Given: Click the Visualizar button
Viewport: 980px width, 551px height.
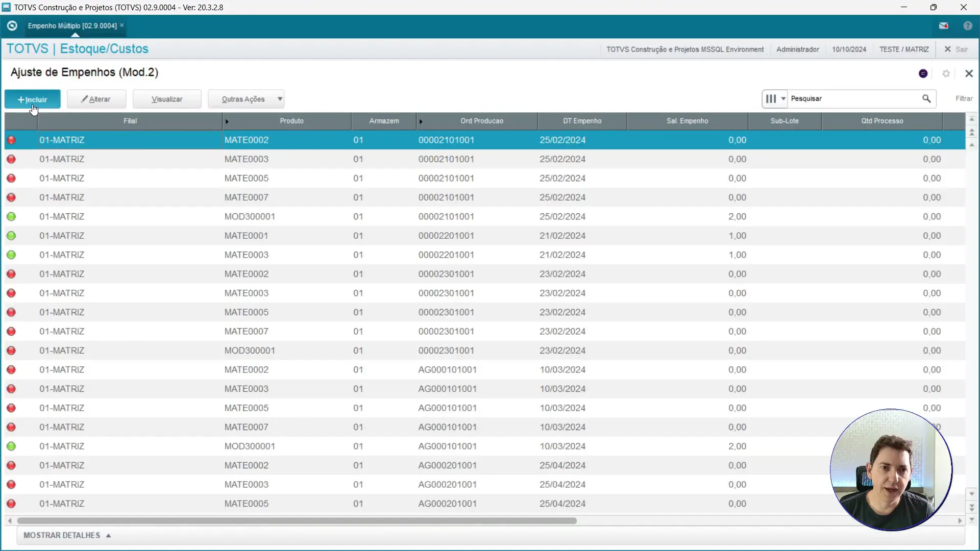Looking at the screenshot, I should tap(167, 99).
